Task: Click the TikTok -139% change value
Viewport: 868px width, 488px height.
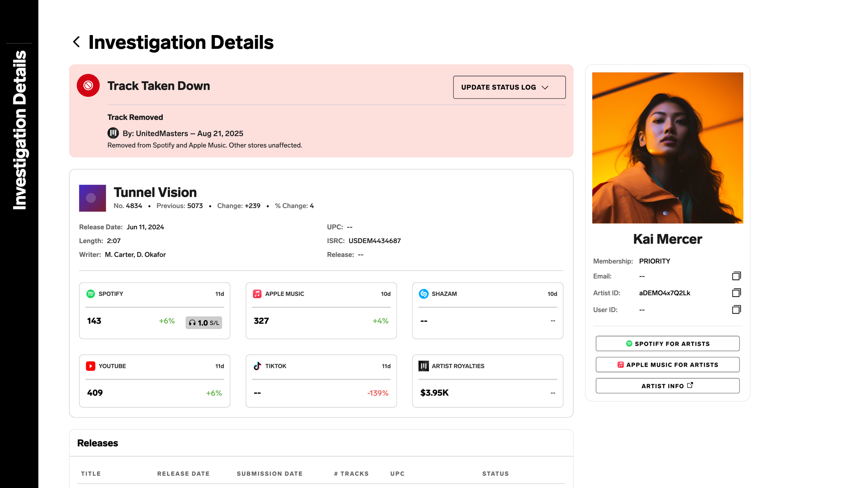Action: tap(378, 393)
